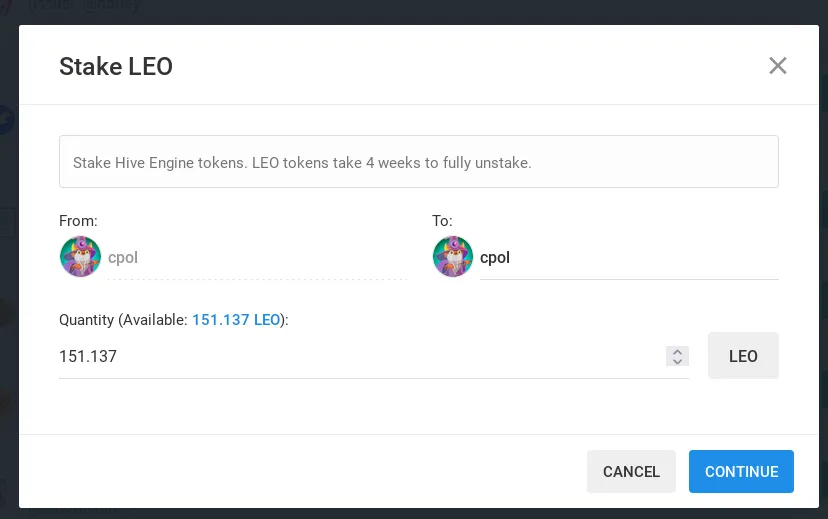Click the From account wizard avatar
This screenshot has height=519, width=828.
pos(80,257)
